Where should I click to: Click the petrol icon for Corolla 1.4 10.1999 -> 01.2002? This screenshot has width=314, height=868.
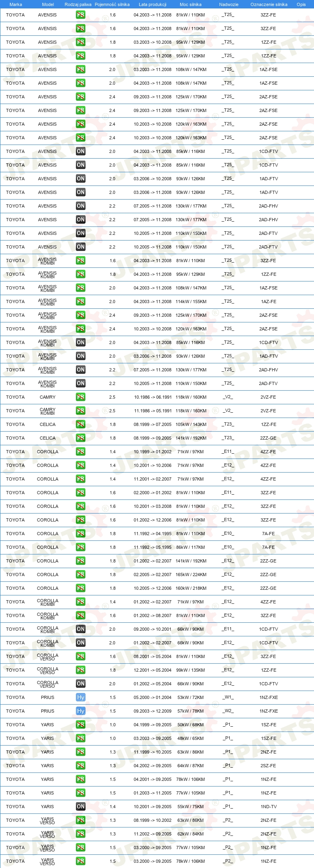pyautogui.click(x=81, y=452)
